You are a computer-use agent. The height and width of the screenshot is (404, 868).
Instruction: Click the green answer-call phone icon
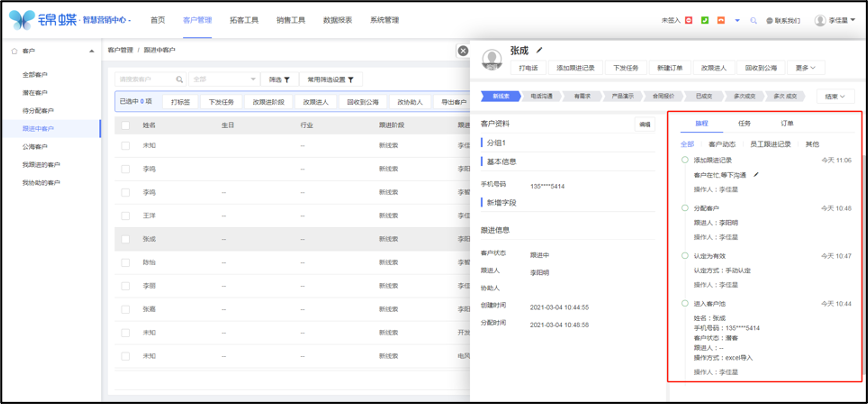(x=705, y=20)
